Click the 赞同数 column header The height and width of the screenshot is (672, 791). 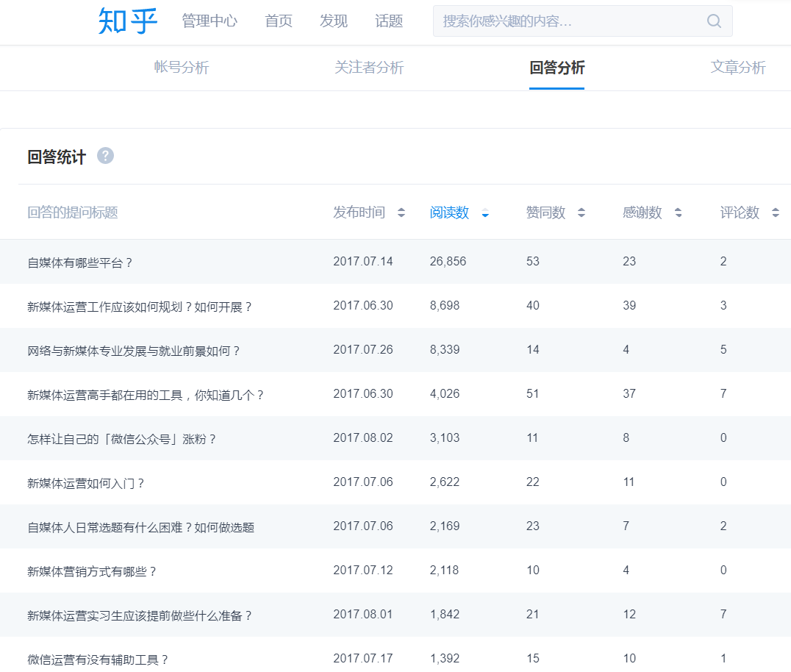pyautogui.click(x=545, y=212)
